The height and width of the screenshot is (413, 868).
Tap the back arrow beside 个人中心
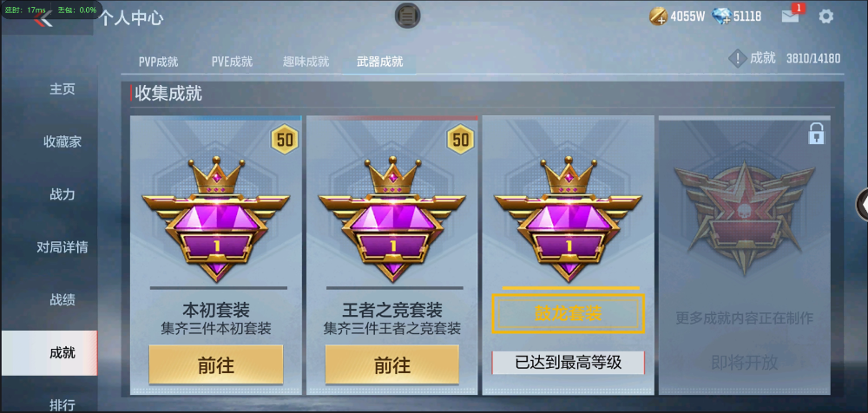click(43, 19)
